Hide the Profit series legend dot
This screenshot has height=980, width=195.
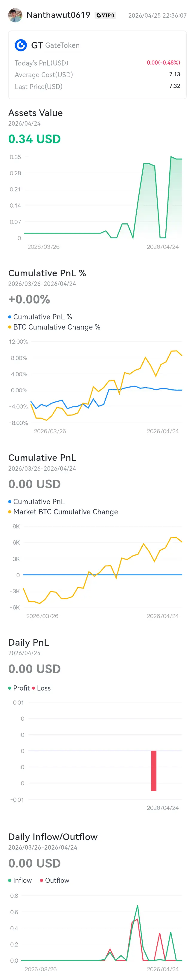pos(10,688)
